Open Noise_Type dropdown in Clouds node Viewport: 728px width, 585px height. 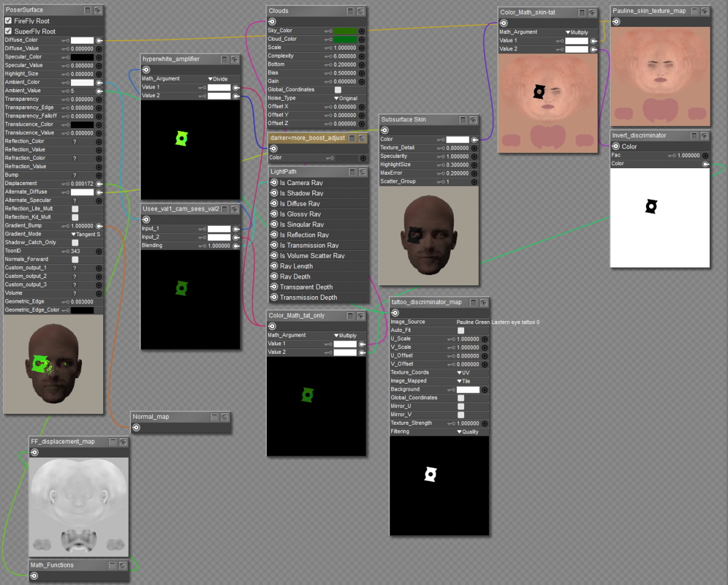pyautogui.click(x=346, y=98)
